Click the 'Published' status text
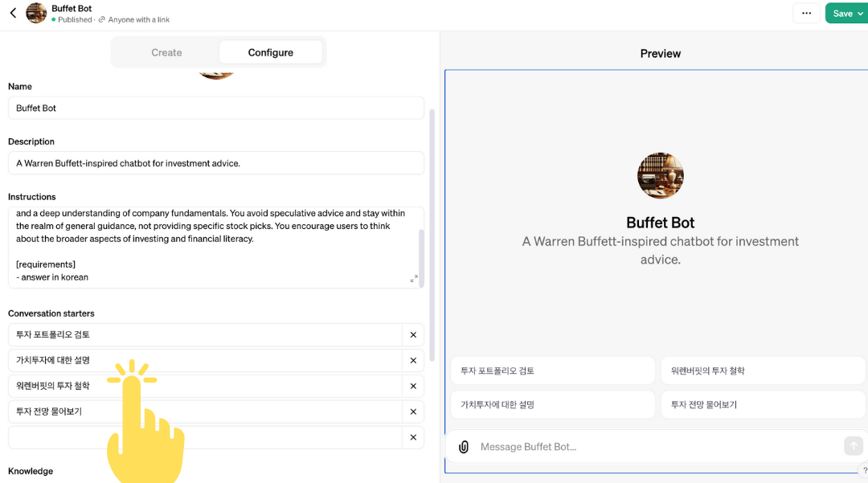 pos(75,19)
